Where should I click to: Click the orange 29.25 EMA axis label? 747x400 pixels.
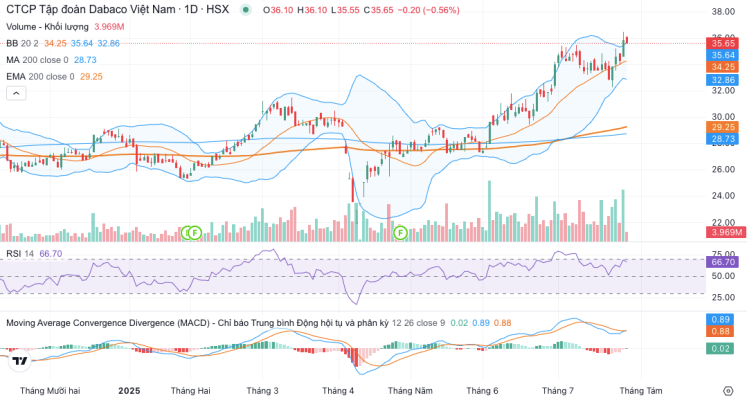click(722, 127)
